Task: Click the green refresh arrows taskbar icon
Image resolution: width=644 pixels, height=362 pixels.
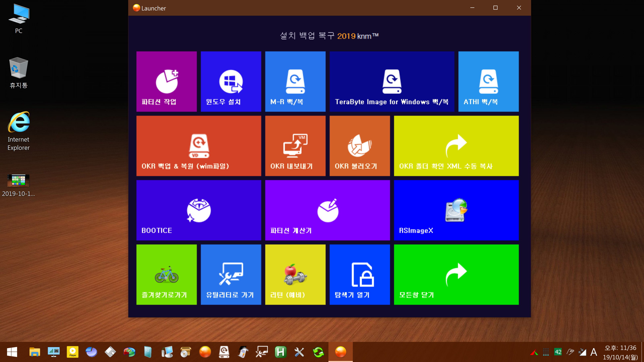Action: click(x=318, y=352)
